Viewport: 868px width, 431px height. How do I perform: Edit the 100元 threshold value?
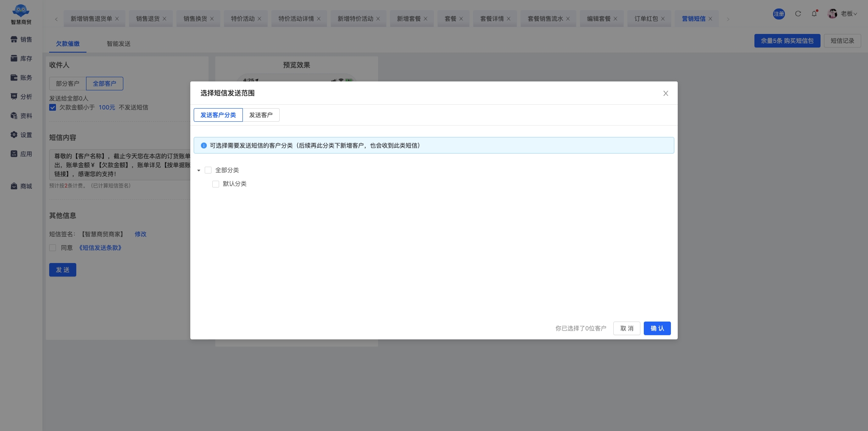(x=107, y=107)
